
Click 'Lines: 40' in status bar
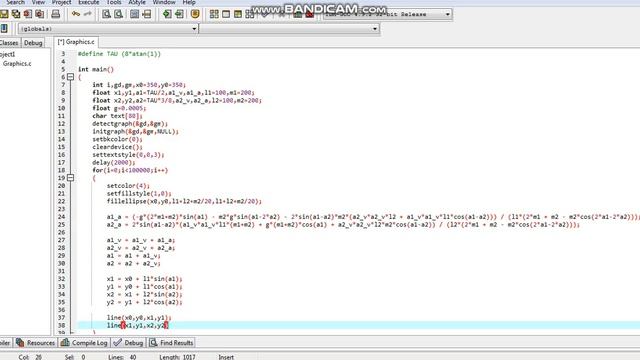tap(122, 357)
